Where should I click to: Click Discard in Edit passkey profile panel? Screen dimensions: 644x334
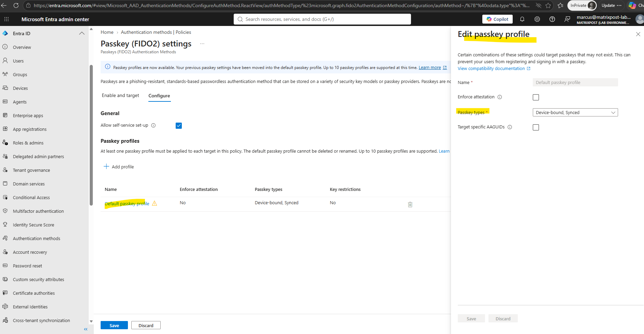coord(503,319)
